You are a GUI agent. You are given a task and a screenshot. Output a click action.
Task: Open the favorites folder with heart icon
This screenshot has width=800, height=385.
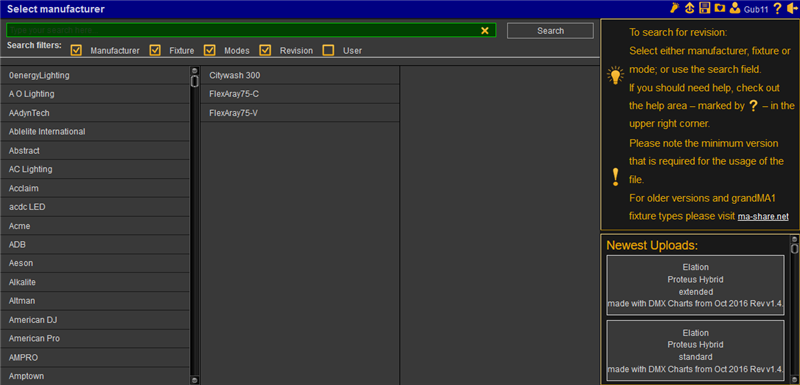pos(719,8)
